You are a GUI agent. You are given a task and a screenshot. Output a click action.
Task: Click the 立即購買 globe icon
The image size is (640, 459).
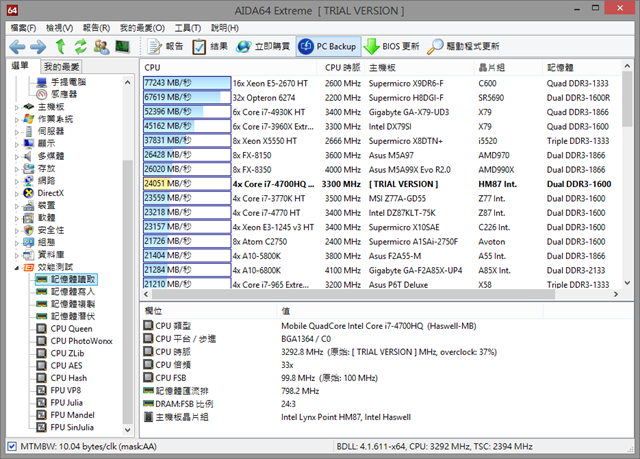click(x=244, y=47)
